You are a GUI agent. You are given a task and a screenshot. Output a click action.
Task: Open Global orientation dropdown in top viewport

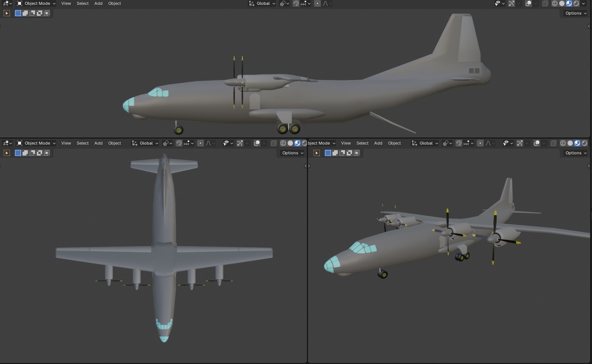pyautogui.click(x=262, y=3)
